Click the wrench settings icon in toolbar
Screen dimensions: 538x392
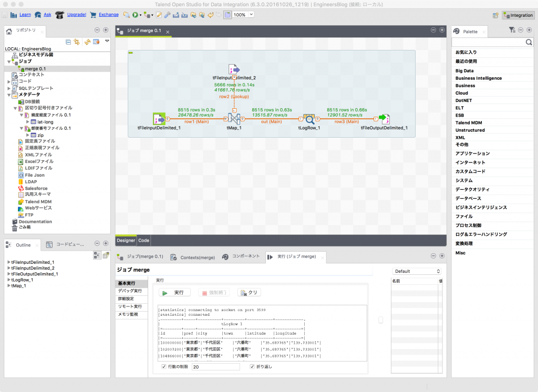click(167, 15)
